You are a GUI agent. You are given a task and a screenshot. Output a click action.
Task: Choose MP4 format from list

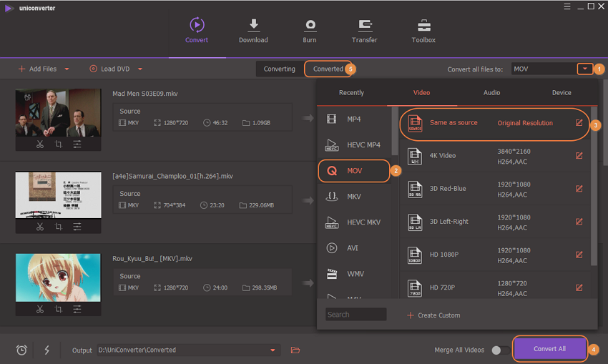tap(354, 119)
